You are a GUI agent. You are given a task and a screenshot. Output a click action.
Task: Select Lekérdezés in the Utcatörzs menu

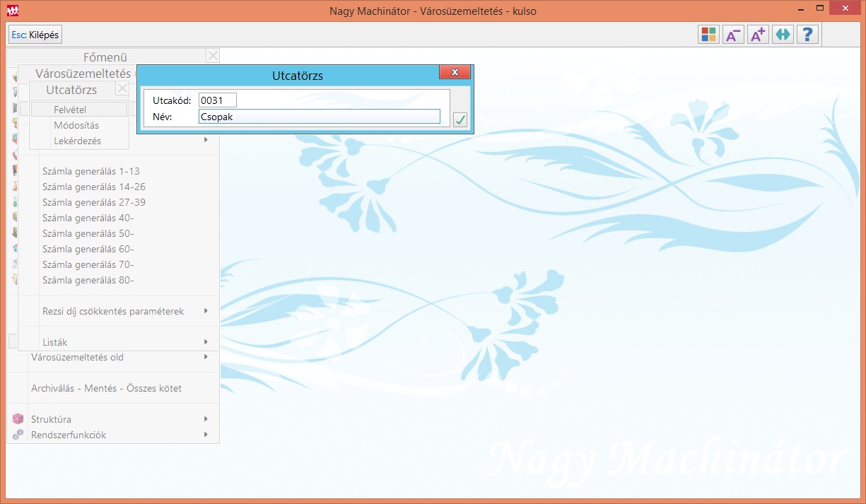[x=79, y=141]
